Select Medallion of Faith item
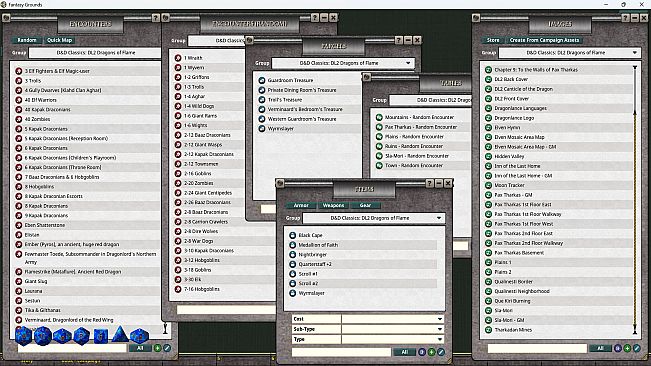Viewport: 651px width, 366px height. [x=318, y=245]
